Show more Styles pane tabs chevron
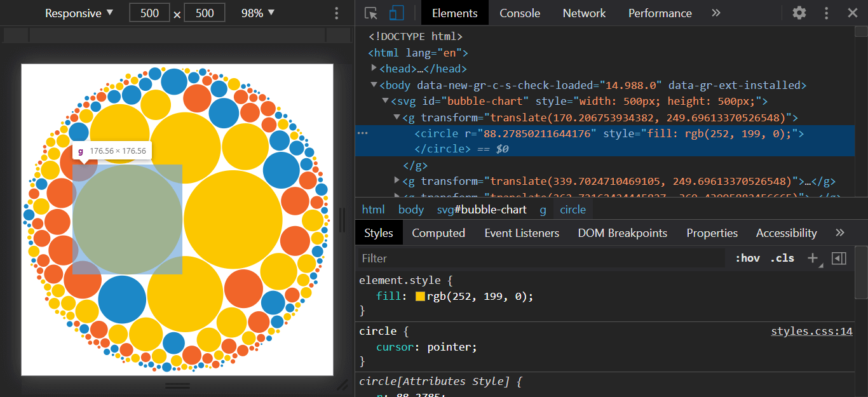This screenshot has height=397, width=868. (x=840, y=233)
